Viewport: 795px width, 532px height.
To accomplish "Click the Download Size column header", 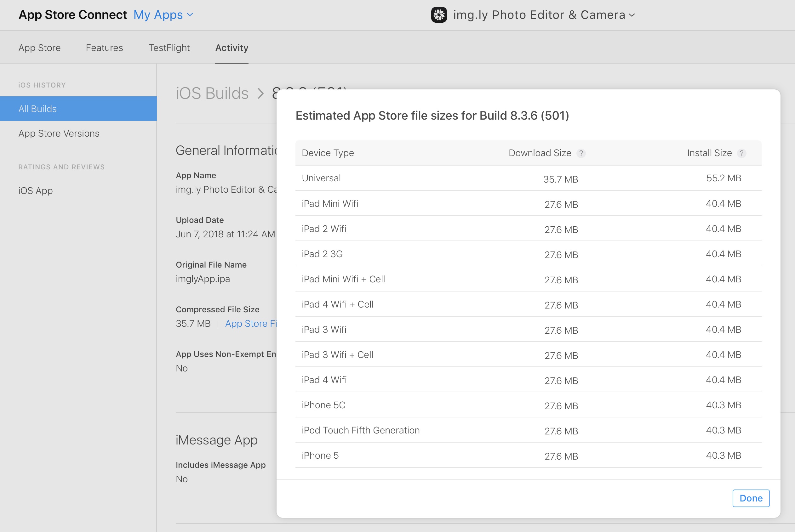I will click(x=540, y=153).
